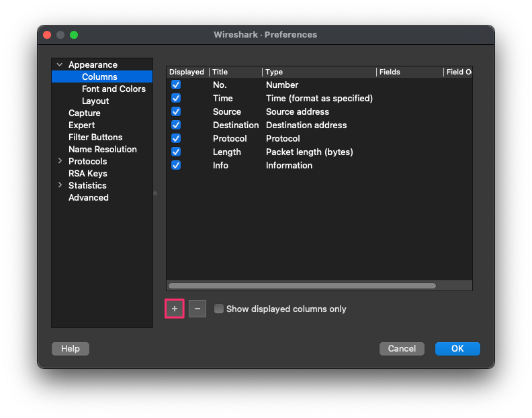Click the 'Information' type cell

[x=289, y=166]
